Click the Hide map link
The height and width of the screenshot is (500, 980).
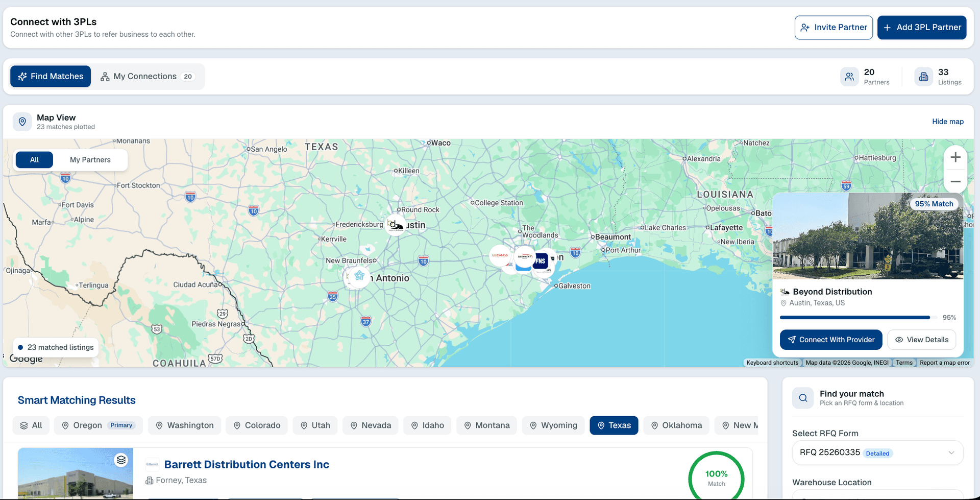pyautogui.click(x=948, y=122)
